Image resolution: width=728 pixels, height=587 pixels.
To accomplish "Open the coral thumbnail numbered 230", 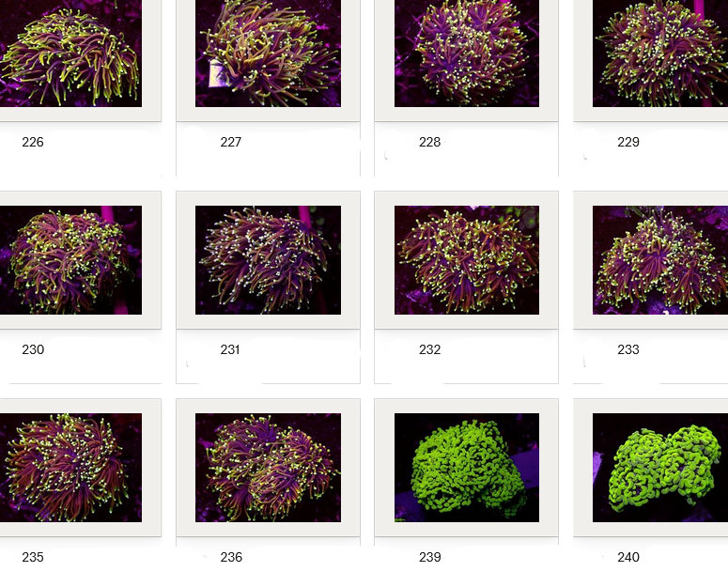I will (70, 260).
